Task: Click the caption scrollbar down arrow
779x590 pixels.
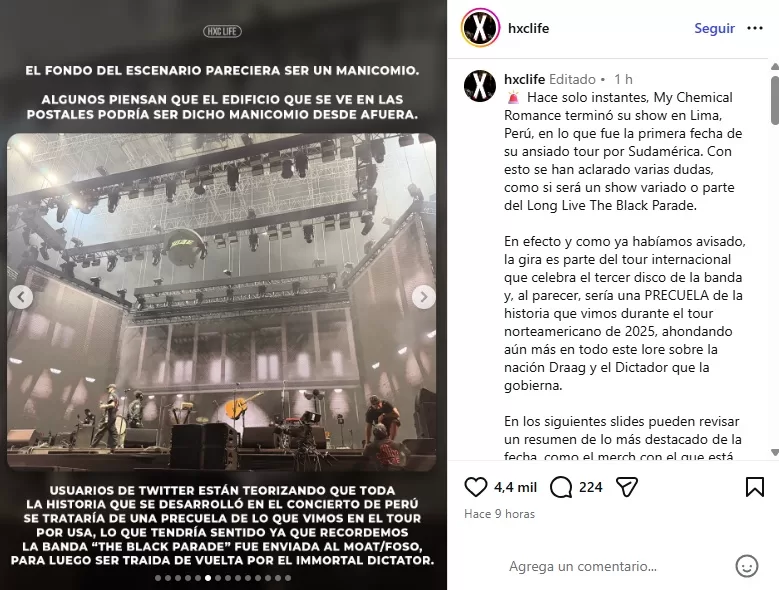Action: (775, 452)
